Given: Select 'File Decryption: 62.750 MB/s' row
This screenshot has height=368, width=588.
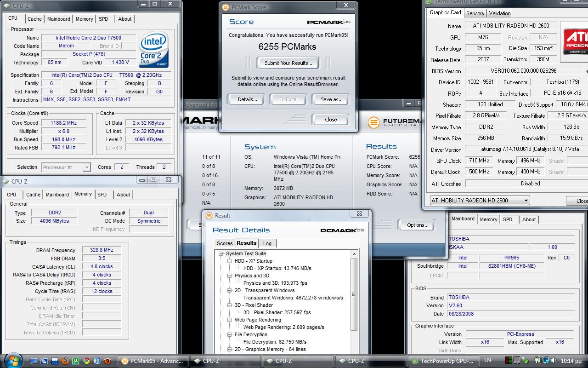Looking at the screenshot, I should click(x=275, y=342).
